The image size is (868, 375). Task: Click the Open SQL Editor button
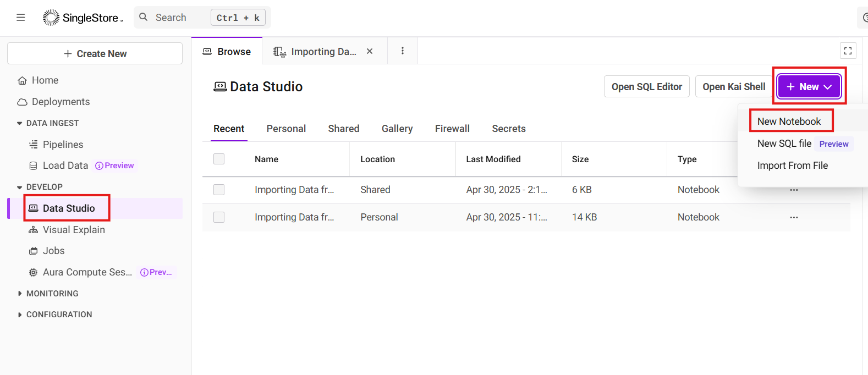[x=646, y=87]
